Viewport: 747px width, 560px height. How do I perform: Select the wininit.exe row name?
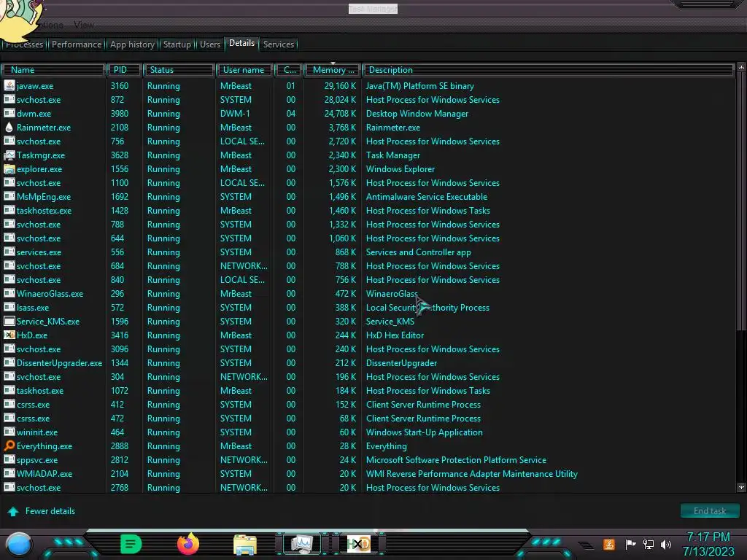pyautogui.click(x=37, y=432)
